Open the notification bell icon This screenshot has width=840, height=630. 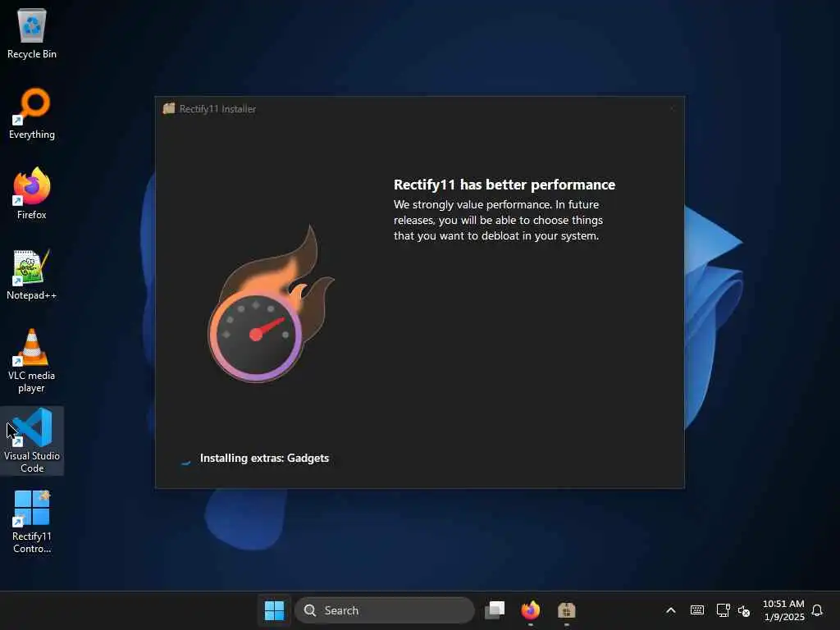pyautogui.click(x=817, y=610)
